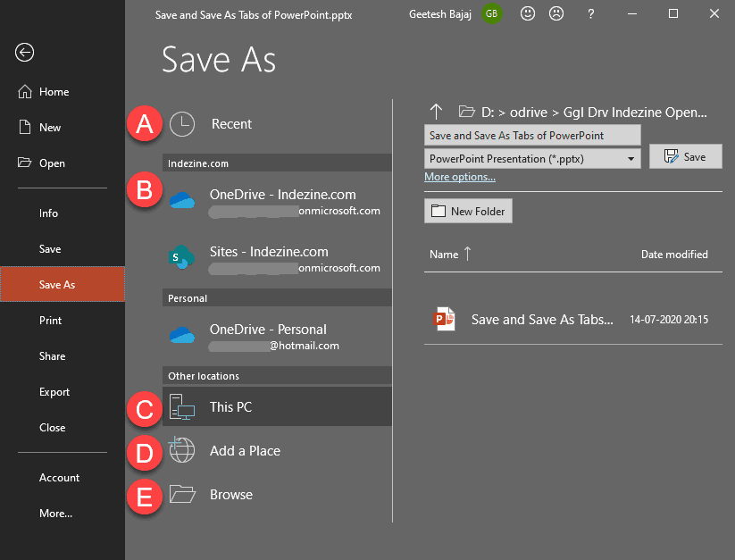Click the filename text field
Viewport: 735px width, 560px height.
click(x=531, y=134)
